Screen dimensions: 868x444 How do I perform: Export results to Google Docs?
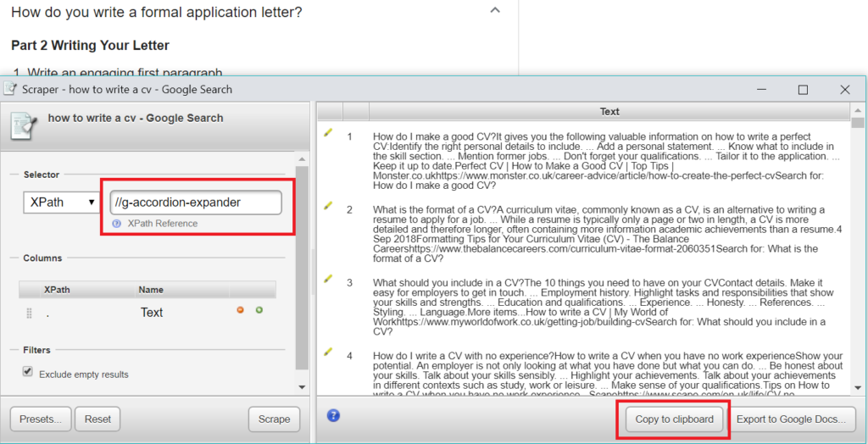point(791,419)
